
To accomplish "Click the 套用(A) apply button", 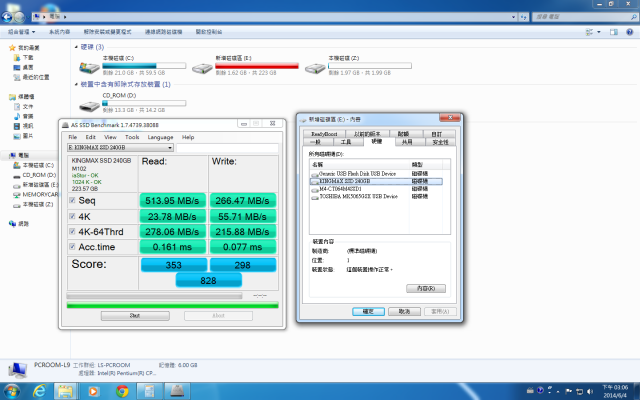I will click(x=440, y=311).
